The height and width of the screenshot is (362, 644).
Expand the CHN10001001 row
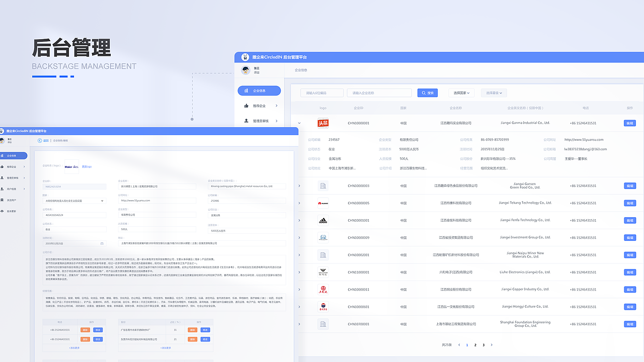pos(299,220)
